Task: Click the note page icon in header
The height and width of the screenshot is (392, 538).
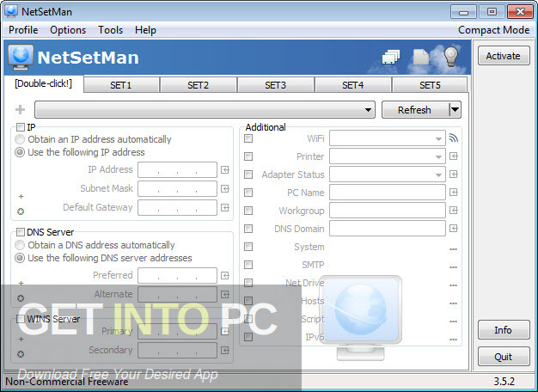Action: 420,57
